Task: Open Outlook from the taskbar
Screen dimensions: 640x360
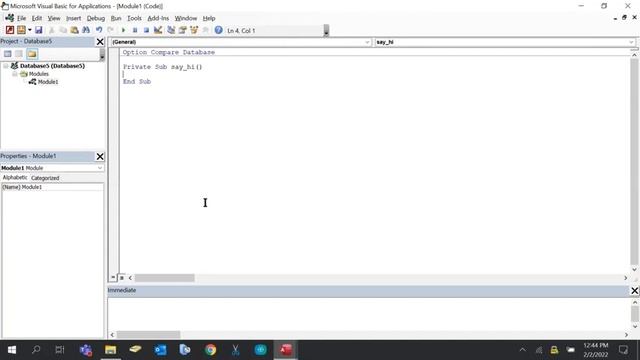Action: click(x=160, y=350)
